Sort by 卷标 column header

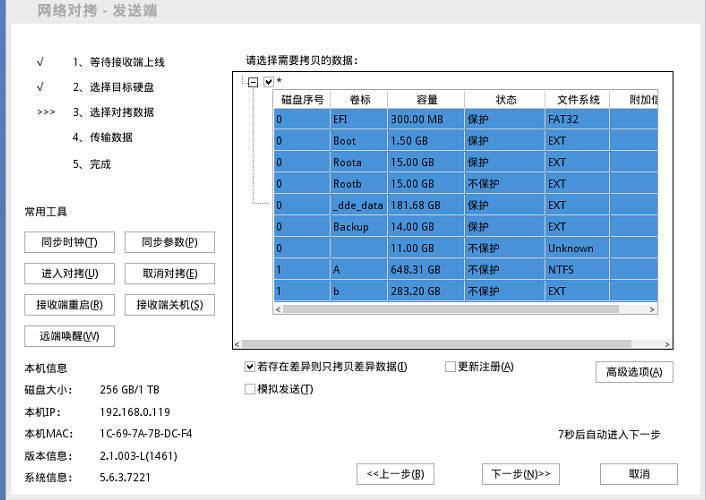(359, 100)
